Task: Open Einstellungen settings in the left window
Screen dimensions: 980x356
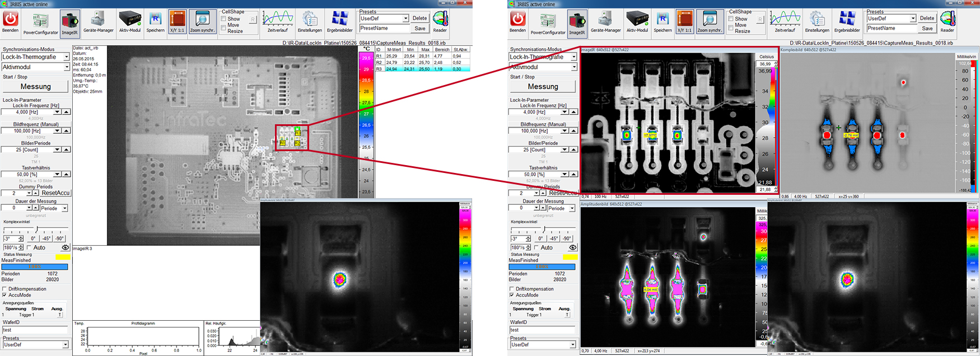Action: tap(310, 20)
